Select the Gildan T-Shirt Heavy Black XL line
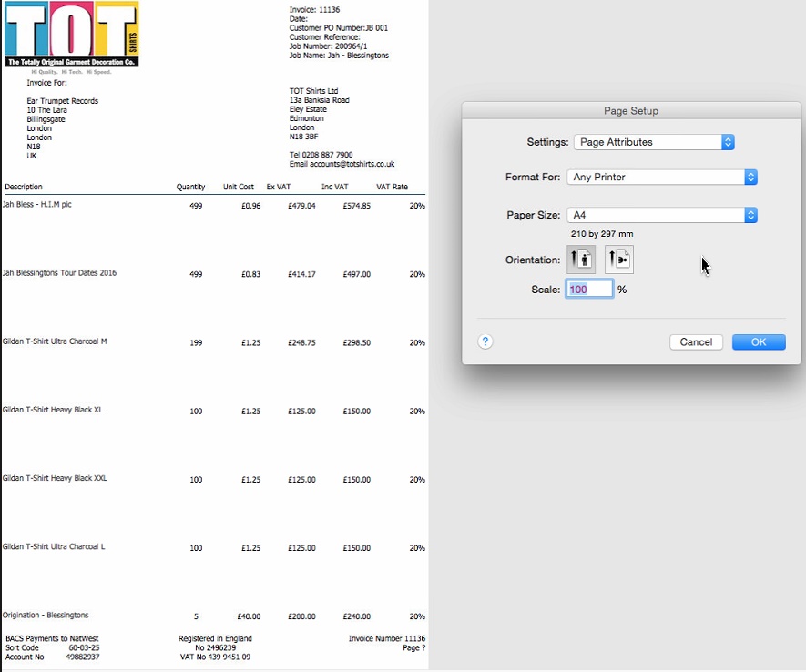 53,410
